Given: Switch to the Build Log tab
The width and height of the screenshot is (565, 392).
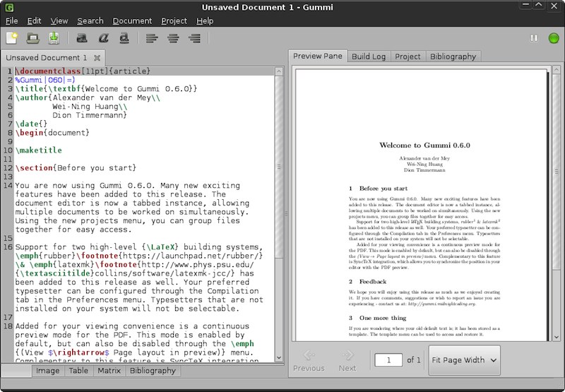Looking at the screenshot, I should click(369, 57).
